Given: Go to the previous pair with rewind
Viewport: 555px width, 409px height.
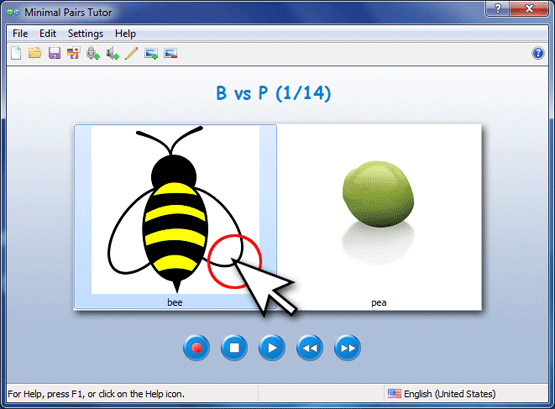Looking at the screenshot, I should tap(310, 348).
